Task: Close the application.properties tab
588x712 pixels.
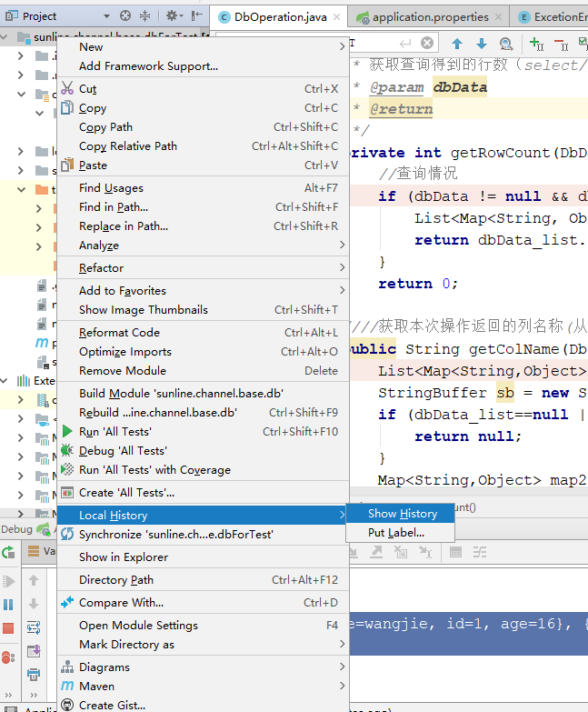Action: [498, 16]
